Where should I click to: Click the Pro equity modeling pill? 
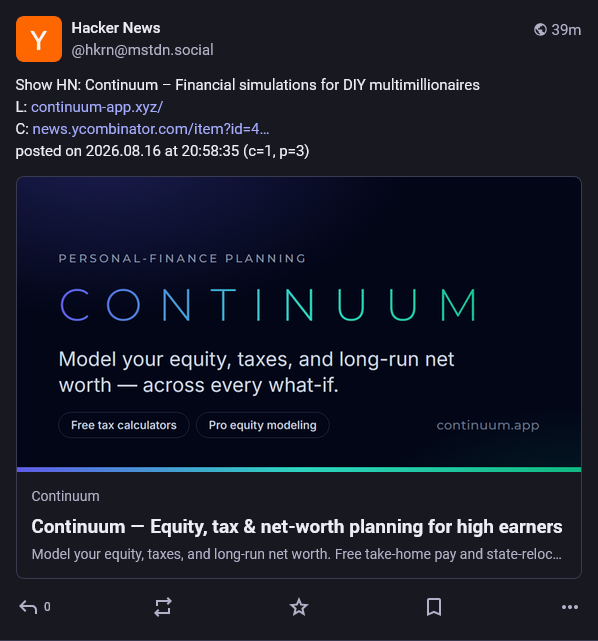pos(262,425)
